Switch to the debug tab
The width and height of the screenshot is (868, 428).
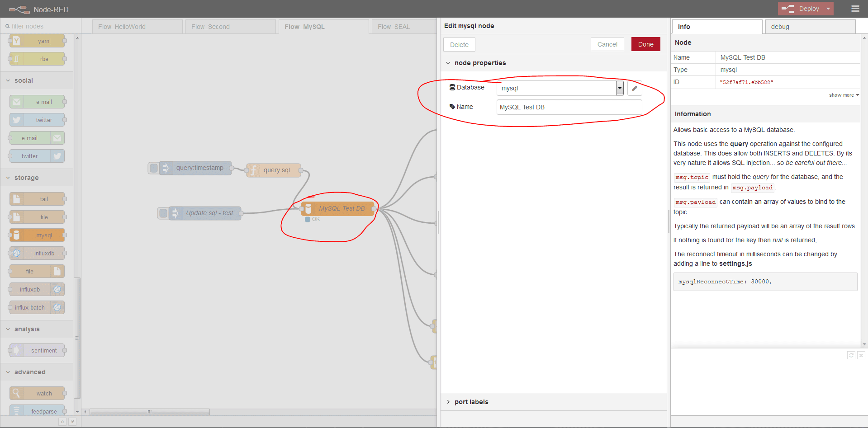pyautogui.click(x=780, y=27)
